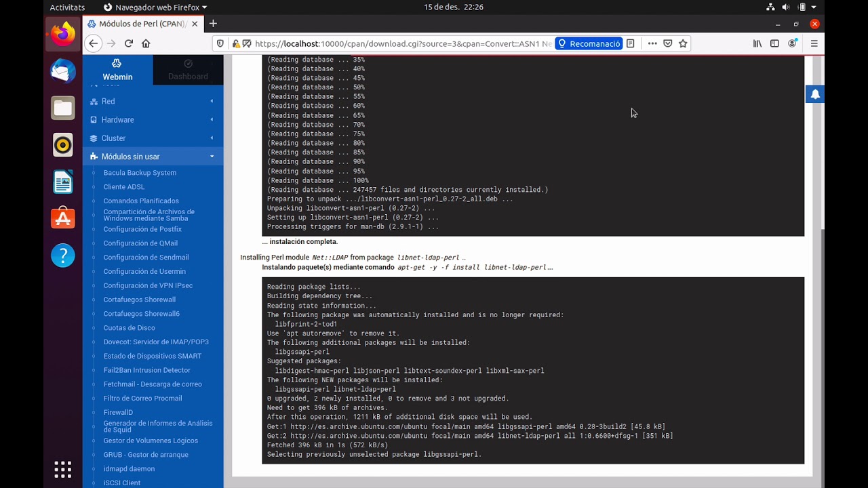Viewport: 868px width, 488px height.
Task: Open GRUB - Gestor de arranque
Action: point(146,455)
